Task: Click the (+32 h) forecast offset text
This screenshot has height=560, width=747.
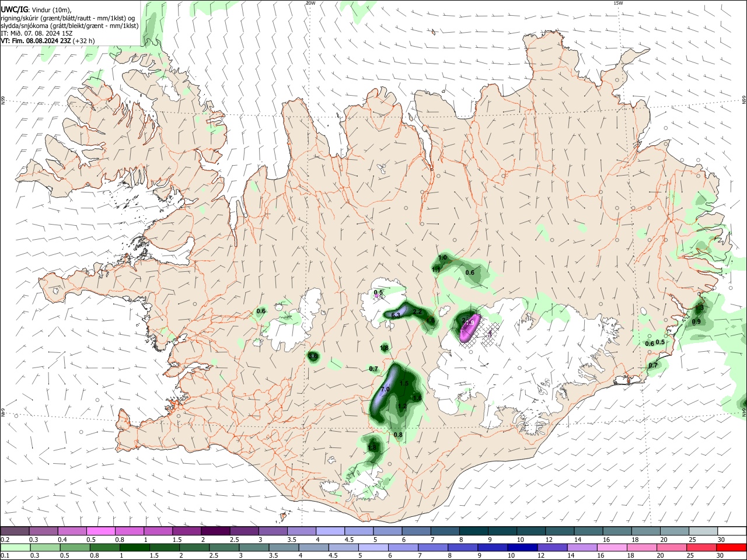Action: coord(84,41)
